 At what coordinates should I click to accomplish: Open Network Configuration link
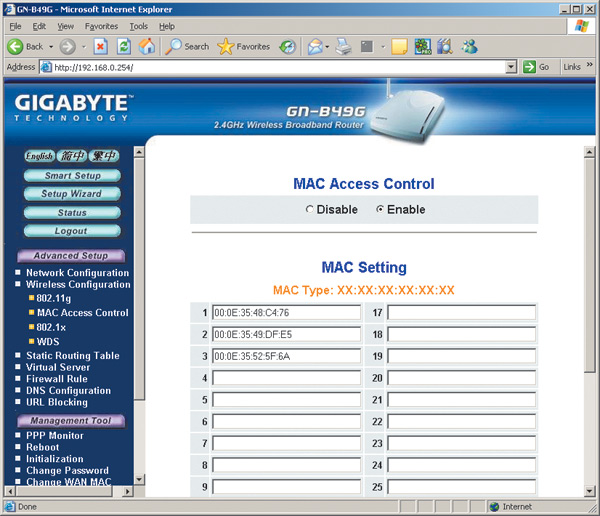[78, 273]
